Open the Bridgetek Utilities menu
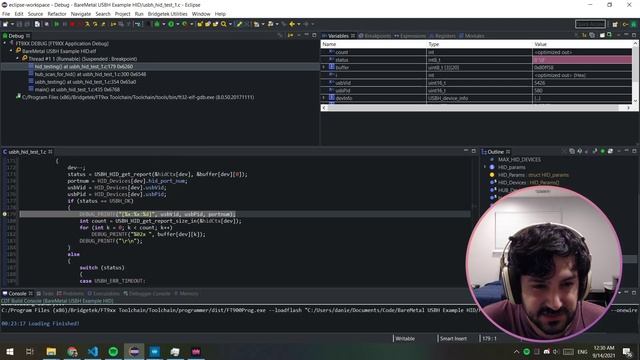This screenshot has height=360, width=640. click(167, 14)
